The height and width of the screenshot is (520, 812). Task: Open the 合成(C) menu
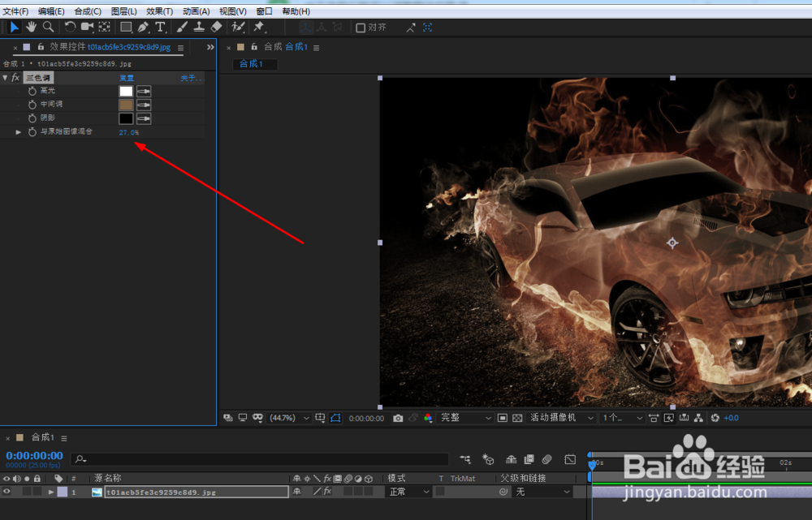[x=88, y=11]
